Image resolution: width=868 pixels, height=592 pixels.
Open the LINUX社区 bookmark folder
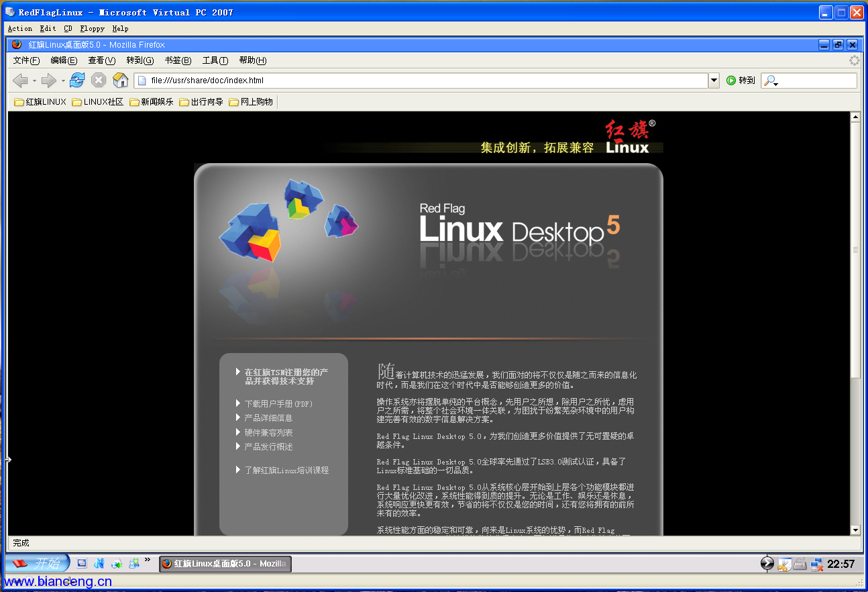98,102
